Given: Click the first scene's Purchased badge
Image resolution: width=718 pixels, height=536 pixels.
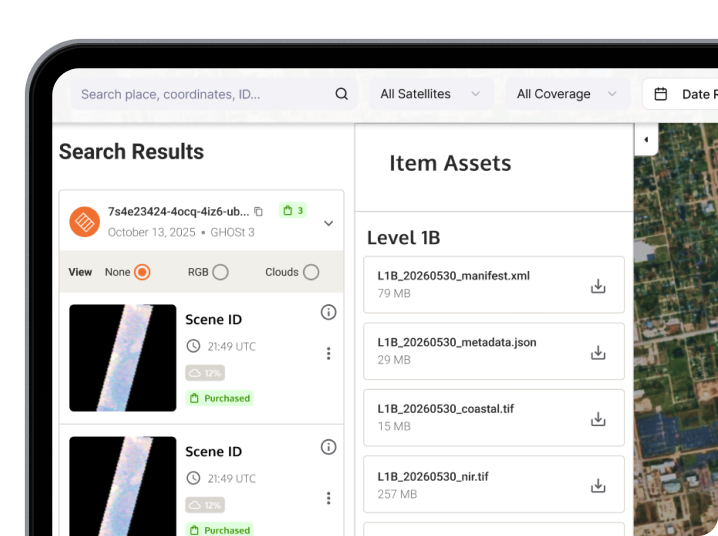Looking at the screenshot, I should 219,398.
